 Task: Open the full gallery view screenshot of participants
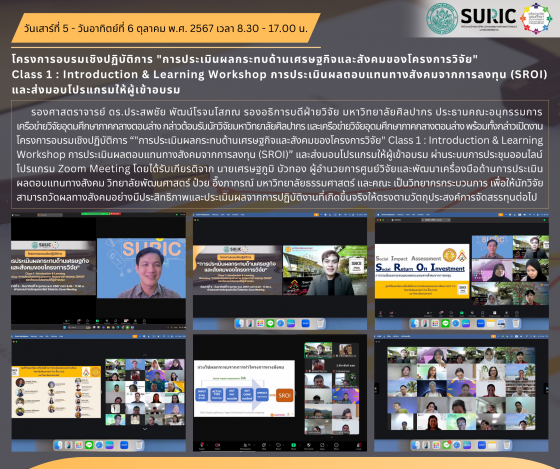pos(461,393)
